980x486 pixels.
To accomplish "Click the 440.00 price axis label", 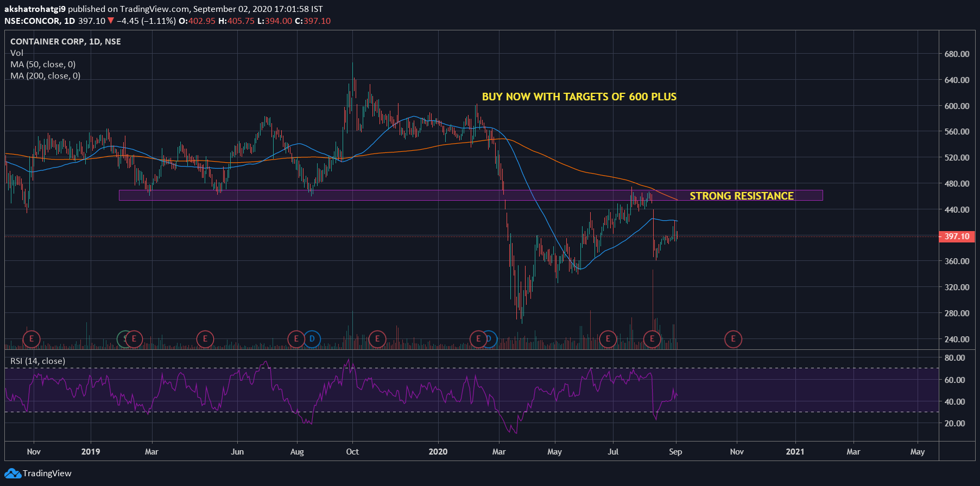I will [x=957, y=209].
